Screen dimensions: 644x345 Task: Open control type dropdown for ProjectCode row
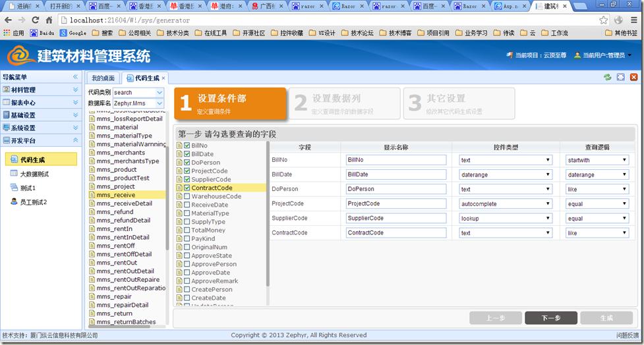click(x=506, y=204)
